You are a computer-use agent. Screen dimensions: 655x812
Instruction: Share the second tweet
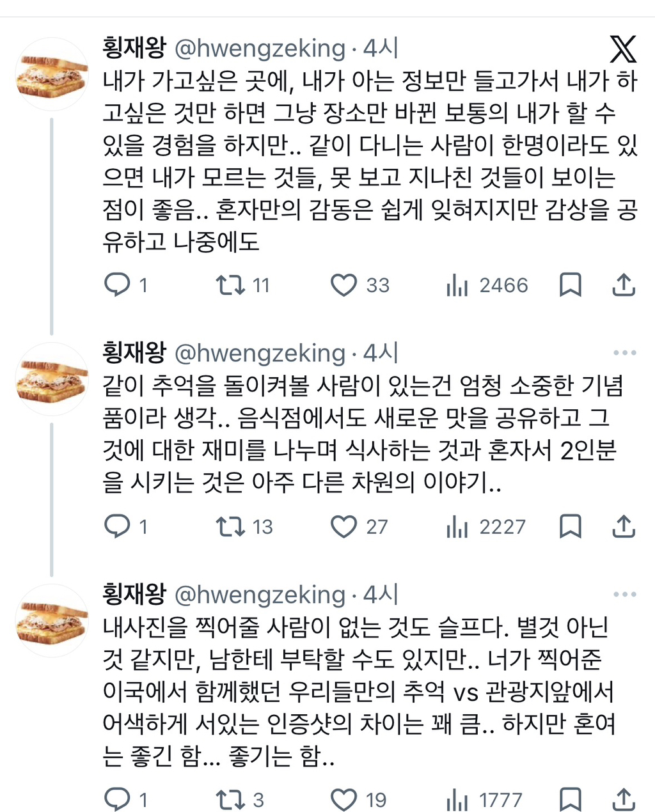pyautogui.click(x=623, y=526)
